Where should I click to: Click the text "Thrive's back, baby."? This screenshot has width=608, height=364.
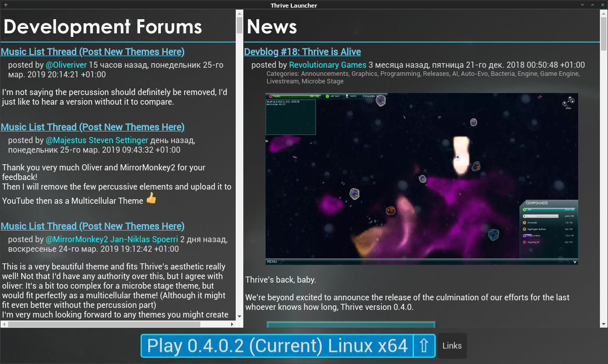281,280
